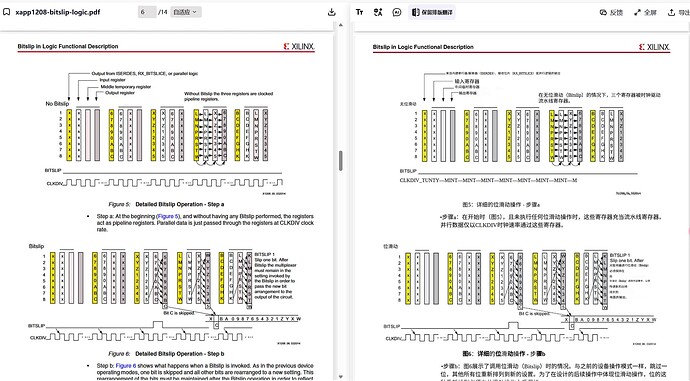Click the total page count /14
Screen dimensions: 690x381
tap(163, 12)
